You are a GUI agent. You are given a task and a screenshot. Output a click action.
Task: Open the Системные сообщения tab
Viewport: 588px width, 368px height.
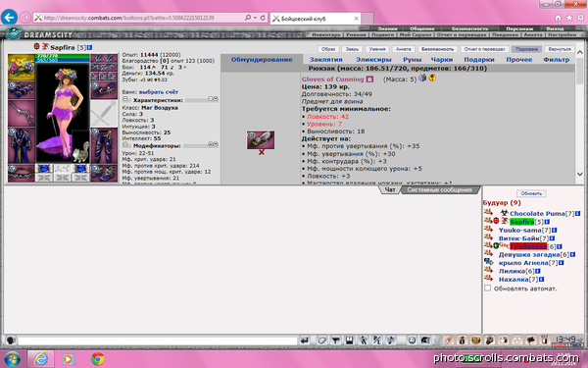click(439, 189)
